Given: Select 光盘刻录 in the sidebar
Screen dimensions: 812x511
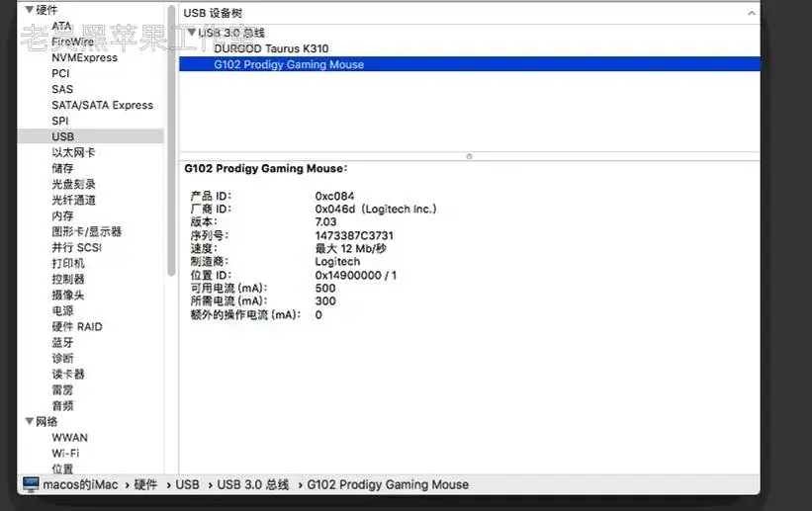Looking at the screenshot, I should point(73,184).
